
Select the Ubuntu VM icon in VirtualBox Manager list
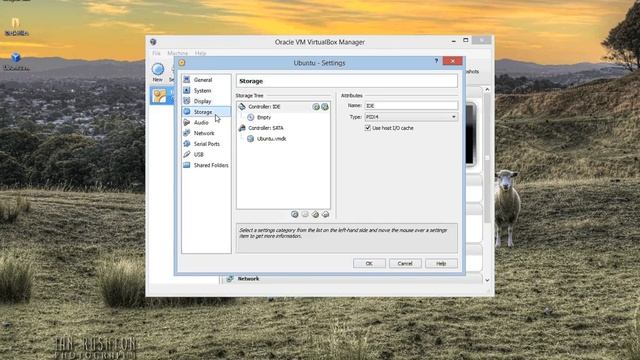pyautogui.click(x=160, y=96)
